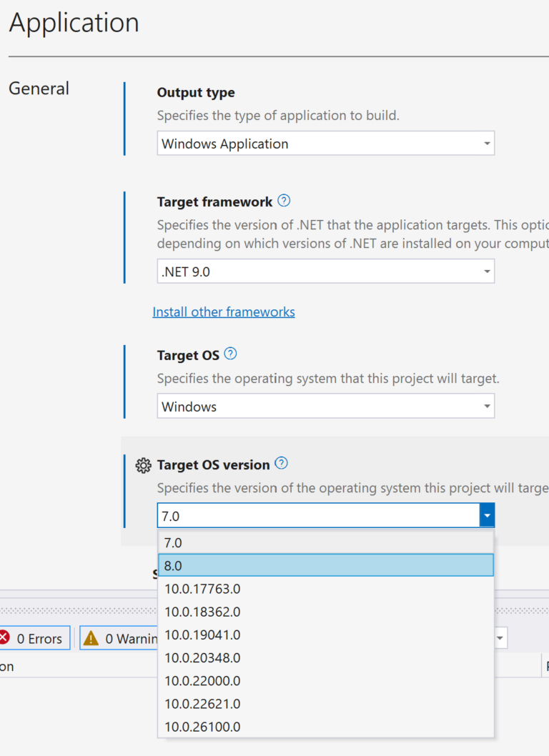The image size is (549, 756).
Task: Click the Target OS version dropdown arrow
Action: point(487,514)
